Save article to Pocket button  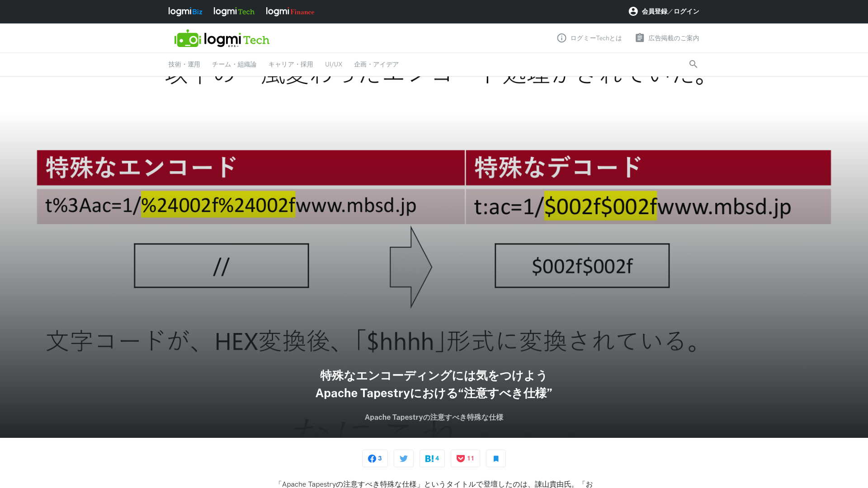tap(465, 459)
